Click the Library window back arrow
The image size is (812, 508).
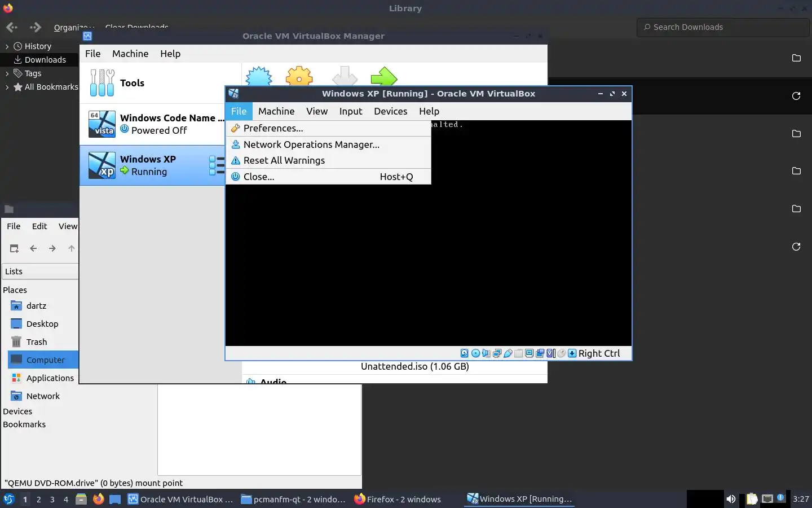12,27
